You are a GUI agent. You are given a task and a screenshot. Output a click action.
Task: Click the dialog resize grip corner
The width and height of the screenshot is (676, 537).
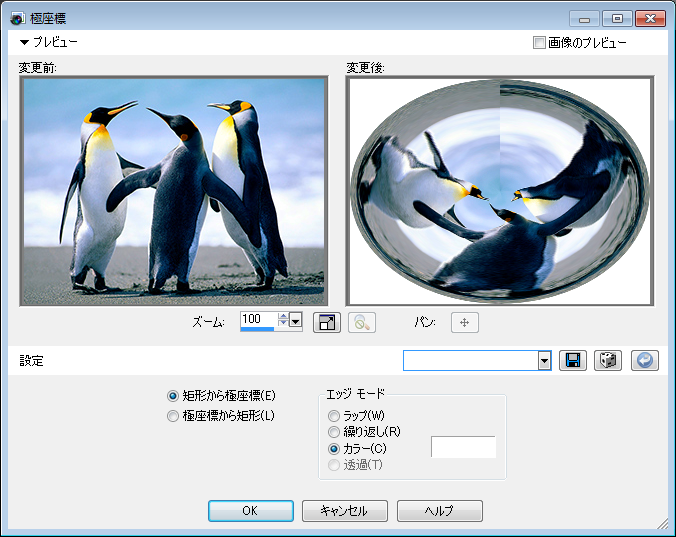coord(662,524)
